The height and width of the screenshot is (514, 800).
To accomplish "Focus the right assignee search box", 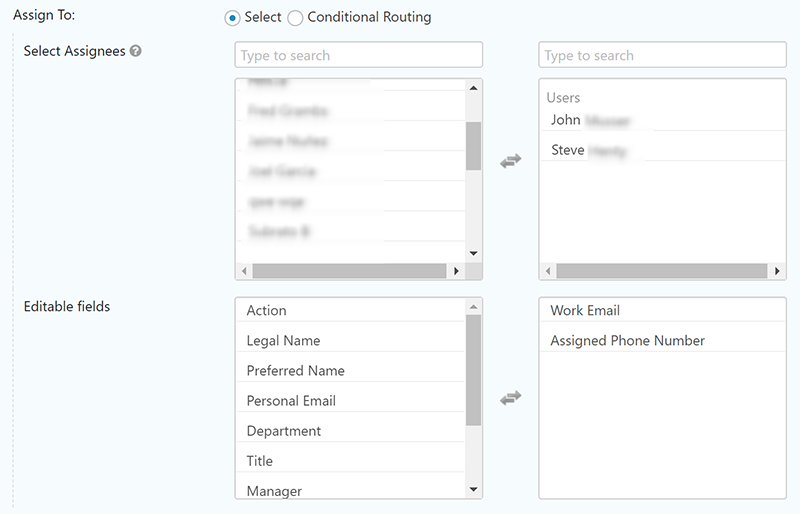I will pos(662,55).
